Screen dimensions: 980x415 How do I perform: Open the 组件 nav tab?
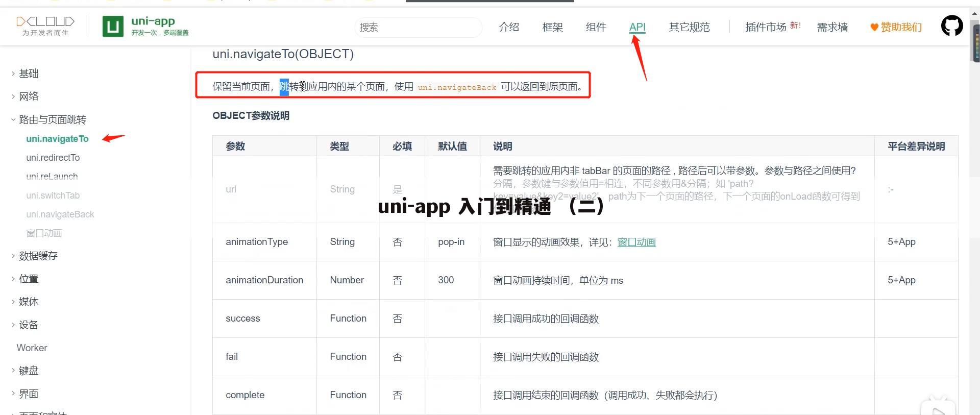(x=596, y=27)
